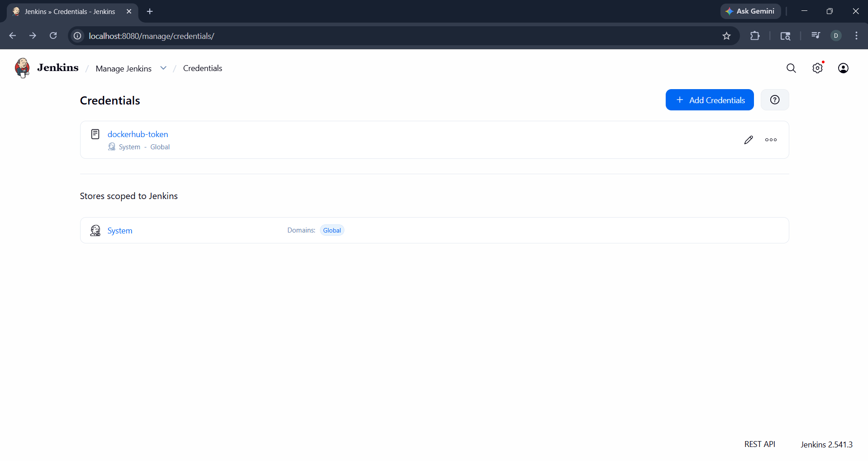The width and height of the screenshot is (868, 461).
Task: Bookmark this page with star icon
Action: pyautogui.click(x=726, y=36)
